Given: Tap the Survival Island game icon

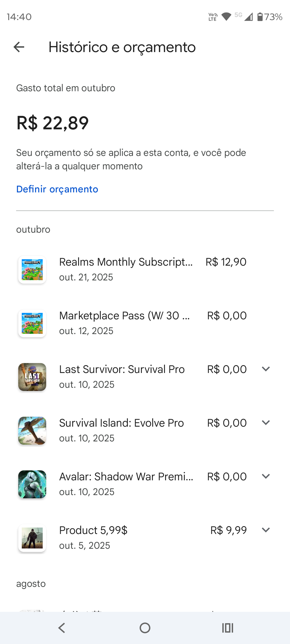Looking at the screenshot, I should 32,431.
